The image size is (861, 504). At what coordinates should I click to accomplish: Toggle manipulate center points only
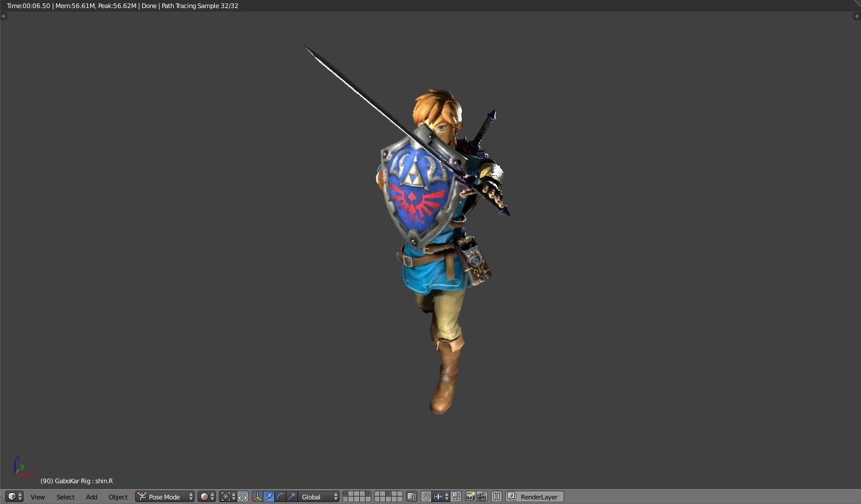point(243,496)
